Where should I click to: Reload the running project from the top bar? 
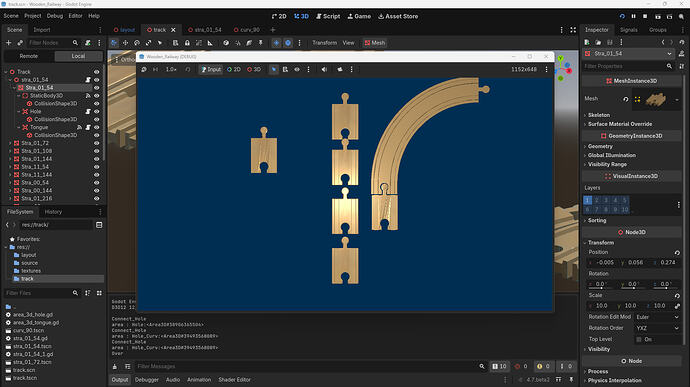pos(622,16)
